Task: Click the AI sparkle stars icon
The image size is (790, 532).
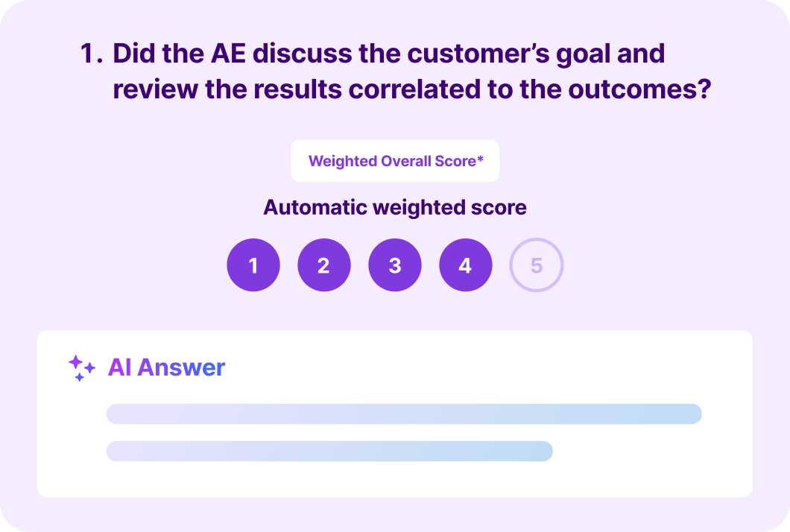Action: point(81,368)
